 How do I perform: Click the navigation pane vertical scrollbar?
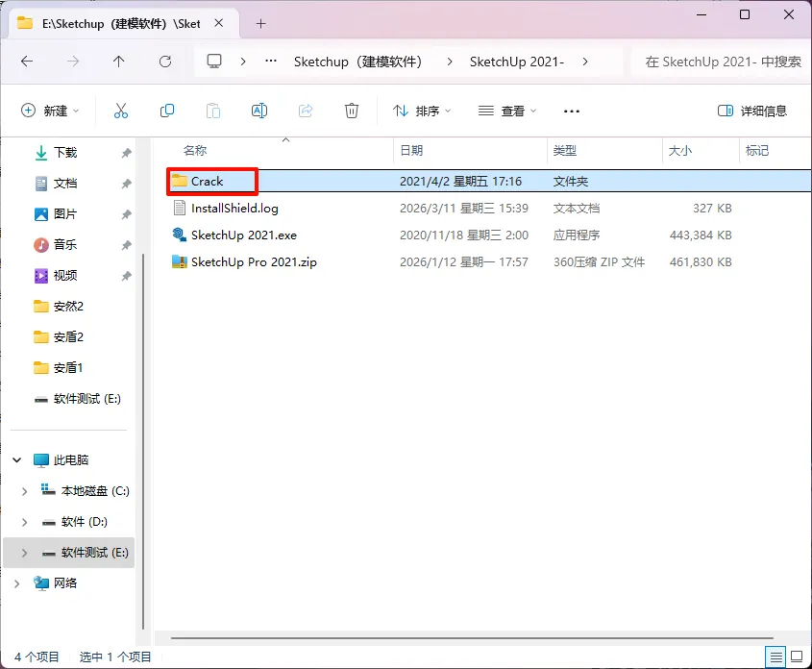click(x=143, y=441)
